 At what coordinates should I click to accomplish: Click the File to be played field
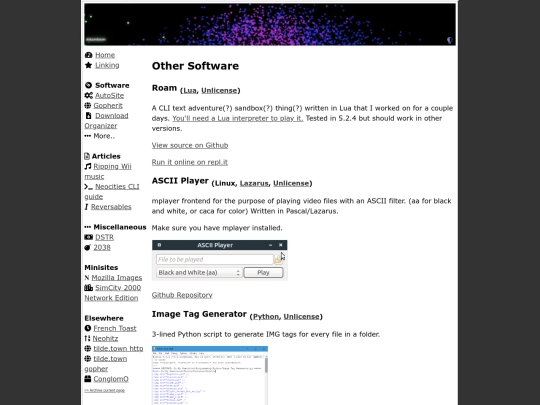click(215, 259)
